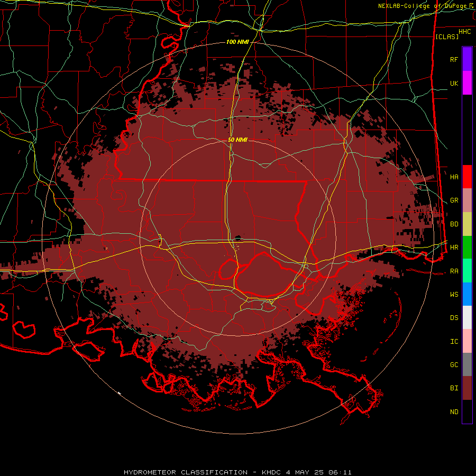Click the DS white legend swatch
The width and height of the screenshot is (476, 476).
tap(467, 317)
